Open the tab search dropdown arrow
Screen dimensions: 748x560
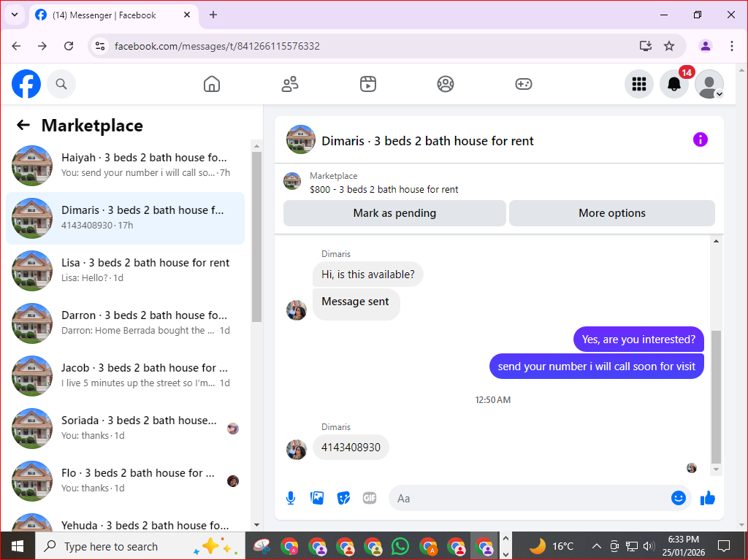pos(15,15)
